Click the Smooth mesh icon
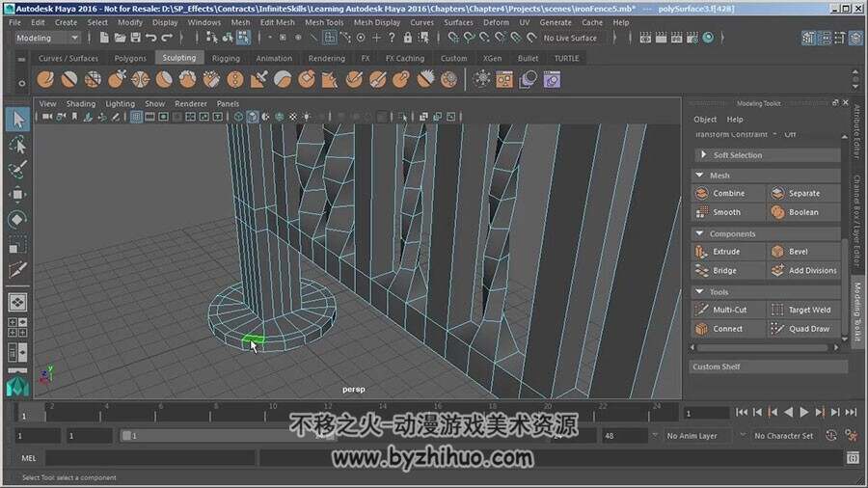Image resolution: width=868 pixels, height=488 pixels. 702,212
